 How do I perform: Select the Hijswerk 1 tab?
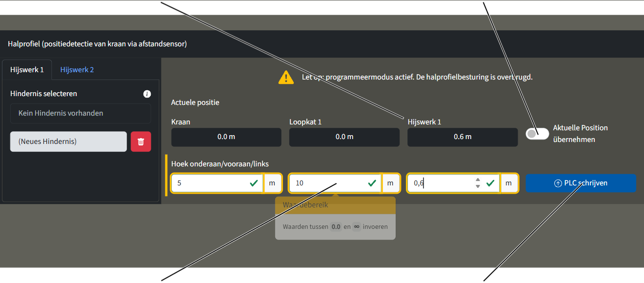click(27, 69)
